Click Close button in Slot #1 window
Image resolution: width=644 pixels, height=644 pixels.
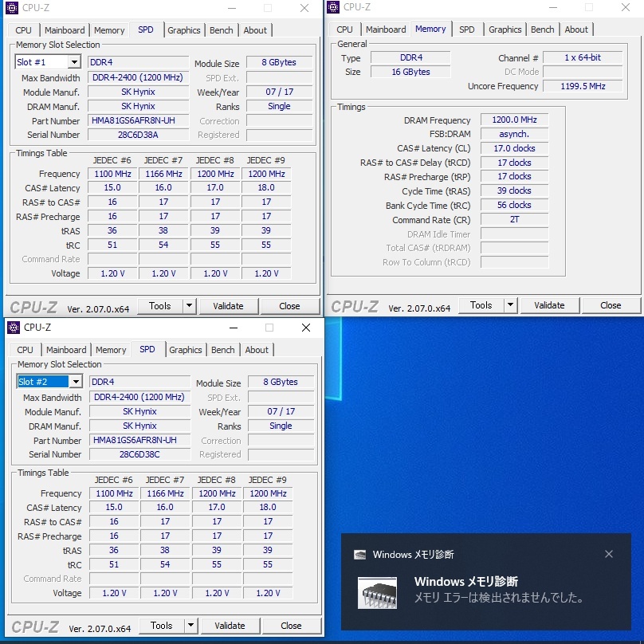coord(289,306)
